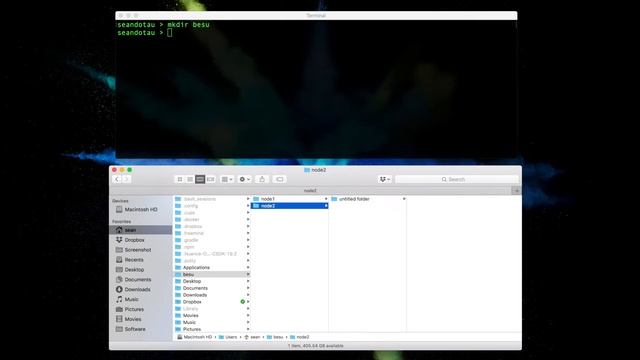The image size is (640, 360).
Task: Open Music in Finder sidebar
Action: [141, 299]
